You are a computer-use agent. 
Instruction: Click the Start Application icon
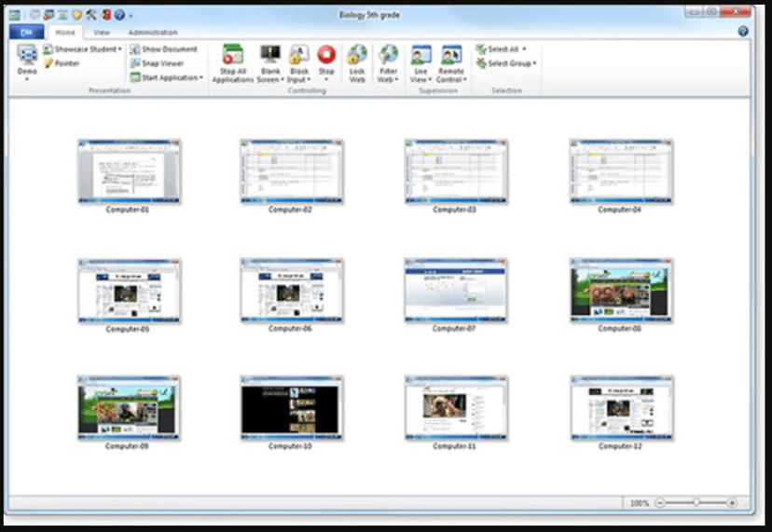pos(135,77)
